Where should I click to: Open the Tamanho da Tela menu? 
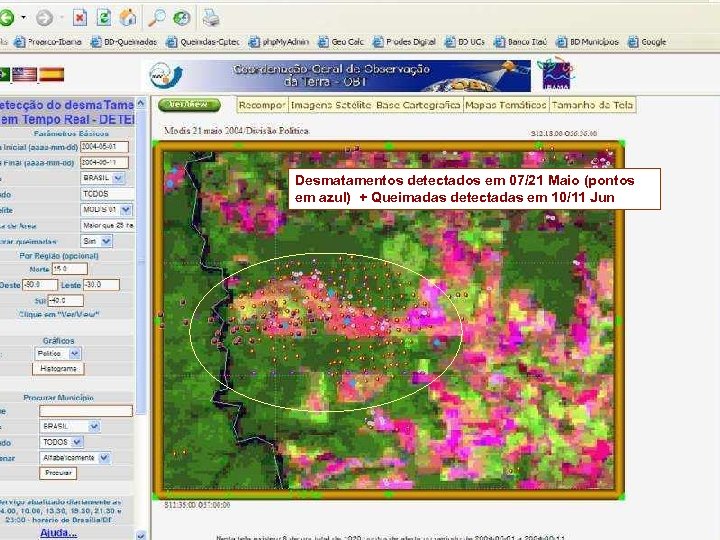click(x=592, y=105)
